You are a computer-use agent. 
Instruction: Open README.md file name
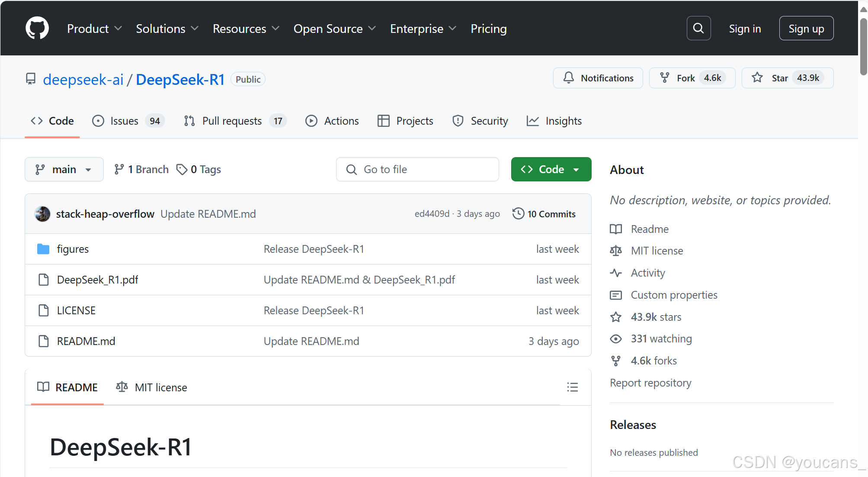[86, 341]
